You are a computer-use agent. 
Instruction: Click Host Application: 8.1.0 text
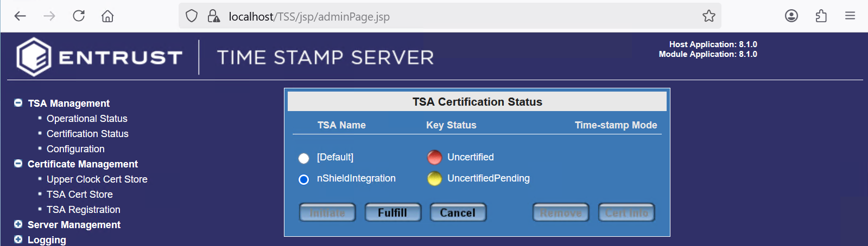click(x=713, y=44)
